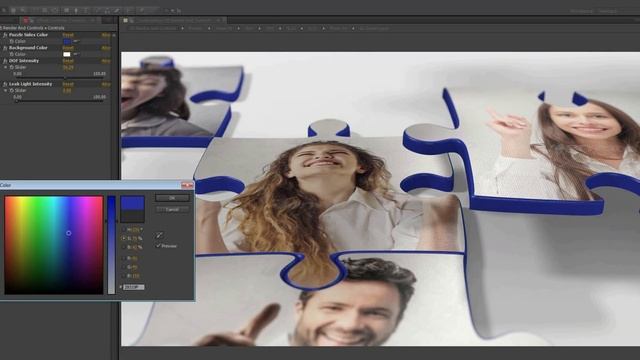Open About for Puzzle Sides Color

pyautogui.click(x=106, y=35)
